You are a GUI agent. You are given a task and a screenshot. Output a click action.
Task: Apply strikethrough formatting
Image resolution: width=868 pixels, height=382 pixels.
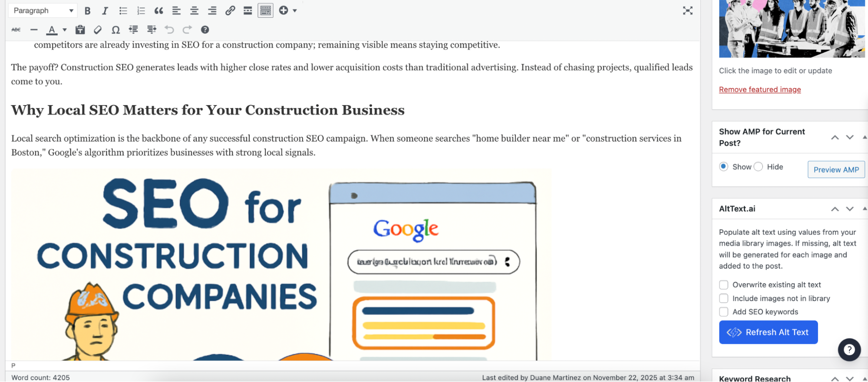tap(16, 30)
